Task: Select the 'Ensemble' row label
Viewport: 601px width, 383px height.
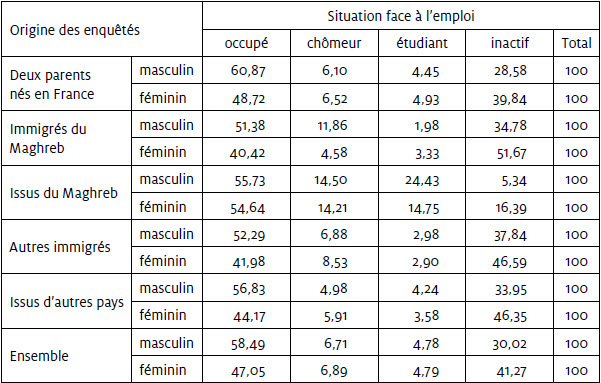Action: click(x=39, y=356)
